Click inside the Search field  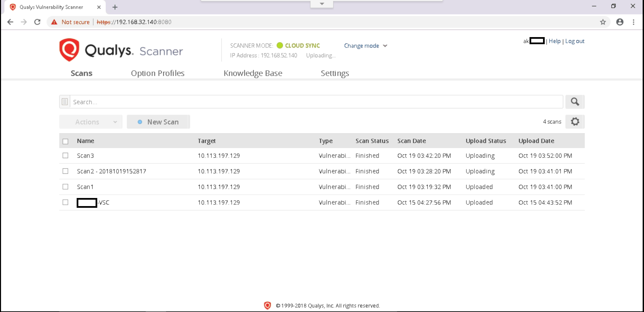(236, 102)
